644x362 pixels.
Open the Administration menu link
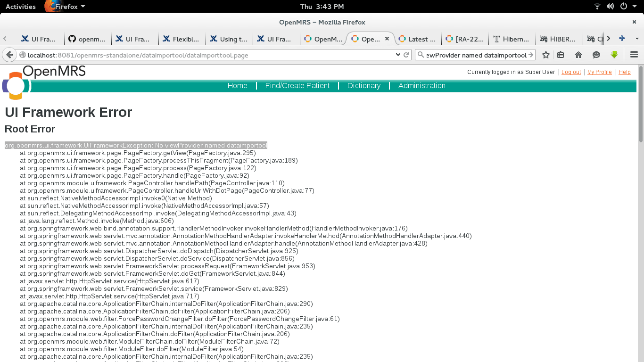(x=421, y=86)
